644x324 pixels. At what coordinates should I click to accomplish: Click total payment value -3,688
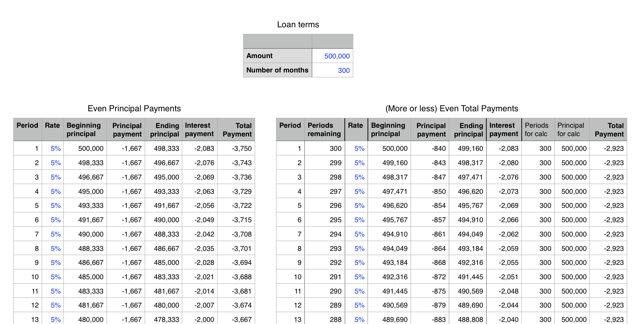[236, 277]
